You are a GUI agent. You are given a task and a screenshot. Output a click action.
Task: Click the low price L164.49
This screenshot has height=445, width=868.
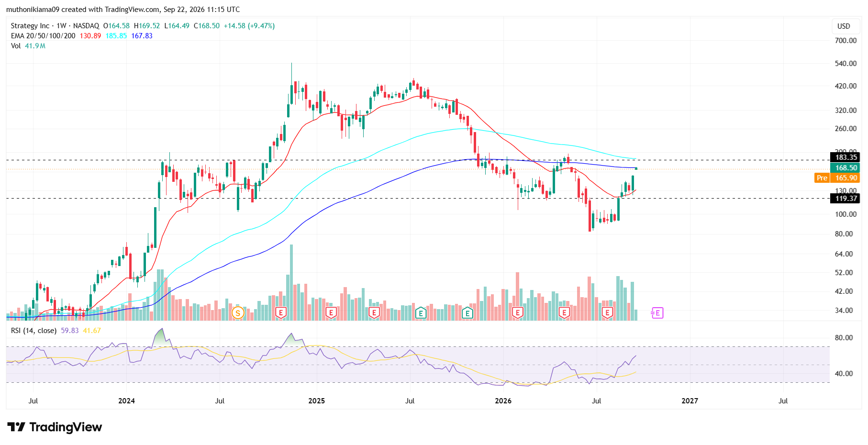177,26
